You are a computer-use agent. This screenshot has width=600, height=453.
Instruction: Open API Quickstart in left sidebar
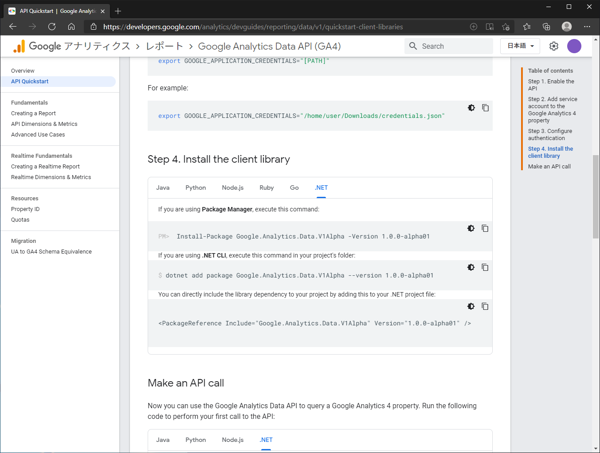[x=59, y=81]
